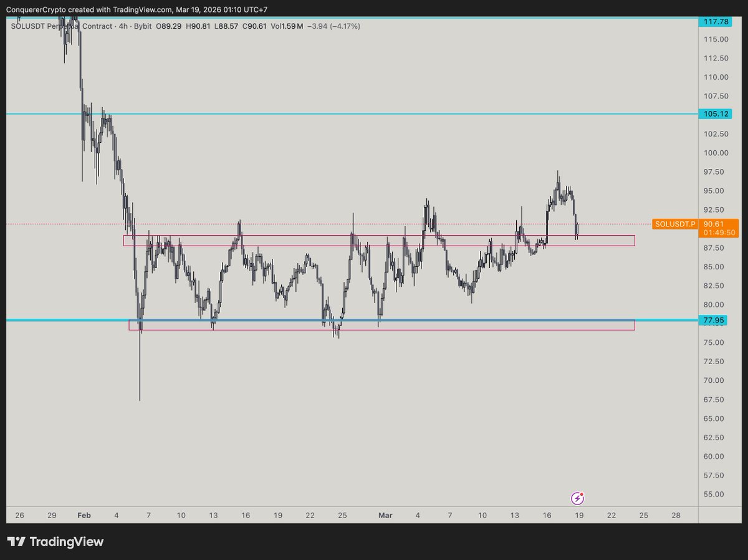748x560 pixels.
Task: Click the Mar label on time axis
Action: click(385, 515)
